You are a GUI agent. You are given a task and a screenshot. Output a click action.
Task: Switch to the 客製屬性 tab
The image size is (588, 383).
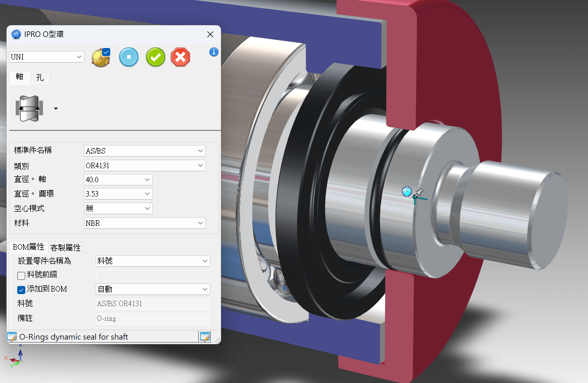point(65,248)
